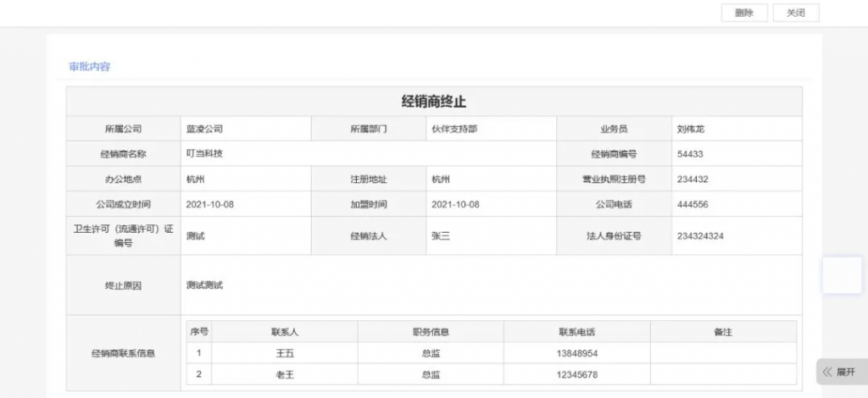Image resolution: width=868 pixels, height=398 pixels.
Task: Select the 经销商终止 form title
Action: (434, 102)
